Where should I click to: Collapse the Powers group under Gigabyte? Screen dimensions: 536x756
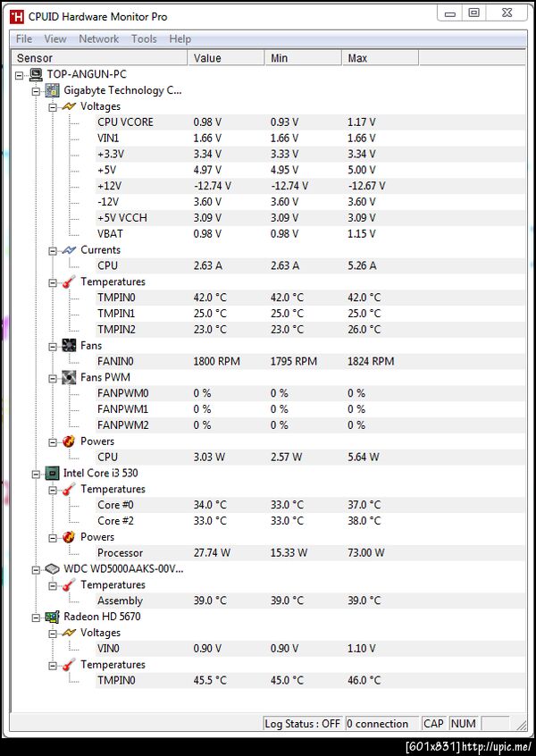coord(53,442)
